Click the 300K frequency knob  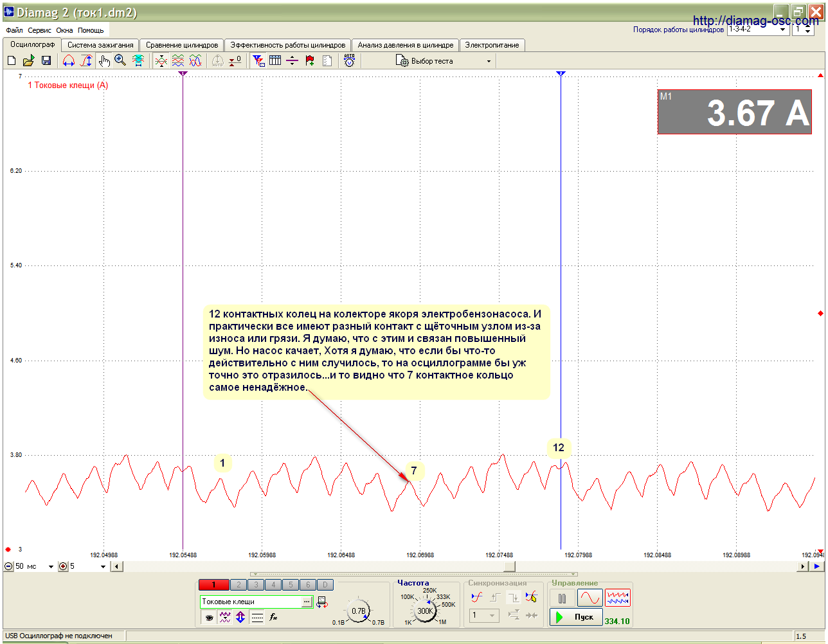pyautogui.click(x=426, y=611)
